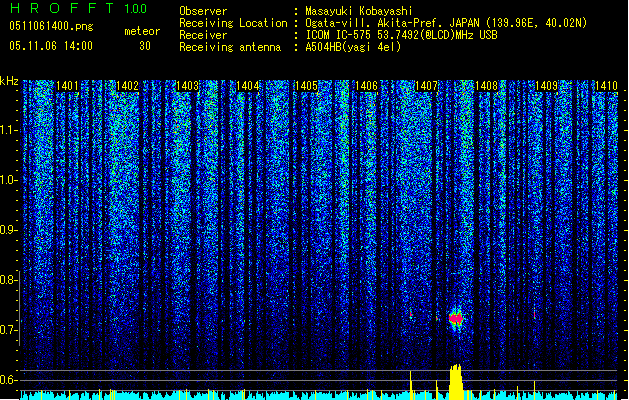This screenshot has width=629, height=400.
Task: Click the HROFFT 1.0.0 title text
Action: pos(79,8)
